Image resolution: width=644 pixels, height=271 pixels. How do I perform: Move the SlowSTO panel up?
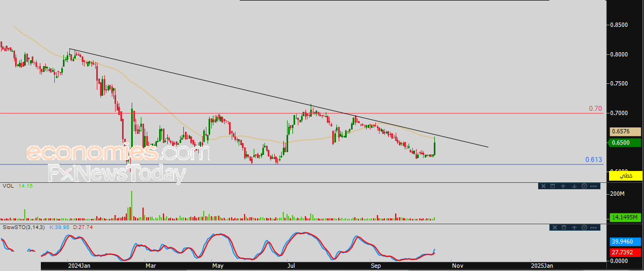[575, 227]
